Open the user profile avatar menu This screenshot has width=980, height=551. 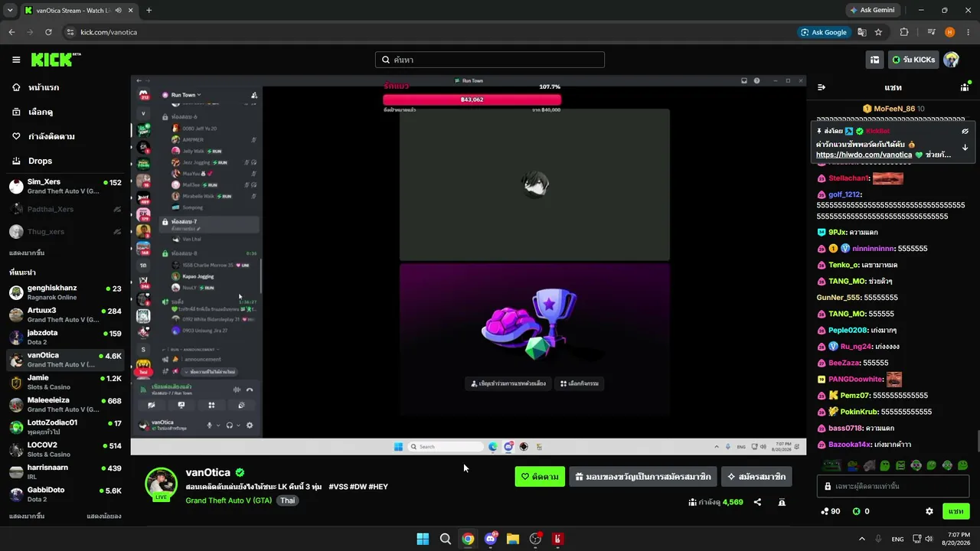pos(951,60)
